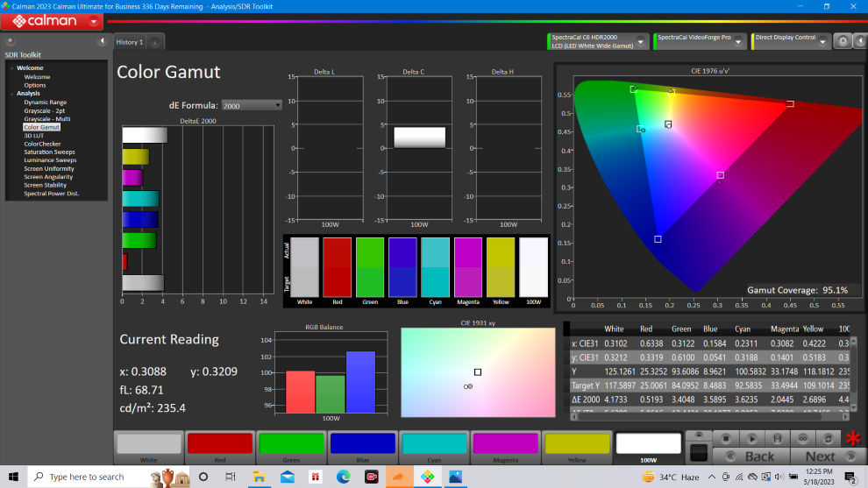Image resolution: width=868 pixels, height=488 pixels.
Task: Open the Mail app from the taskbar
Action: (288, 477)
